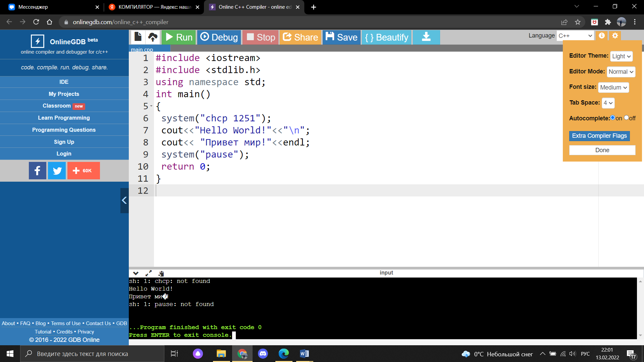This screenshot has width=644, height=362.
Task: Click the Run button to execute code
Action: [179, 37]
